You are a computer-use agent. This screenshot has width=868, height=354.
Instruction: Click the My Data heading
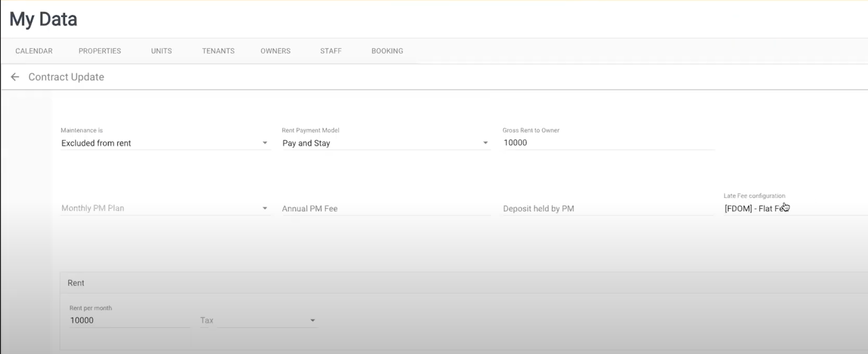43,20
